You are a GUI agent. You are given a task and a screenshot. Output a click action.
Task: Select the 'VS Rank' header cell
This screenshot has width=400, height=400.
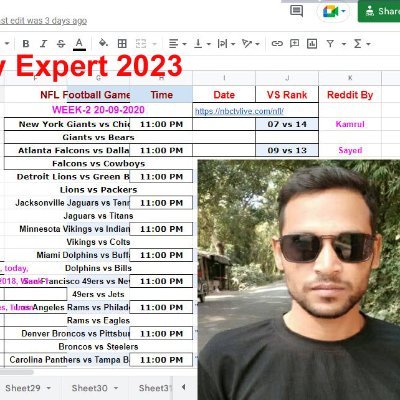[x=287, y=95]
